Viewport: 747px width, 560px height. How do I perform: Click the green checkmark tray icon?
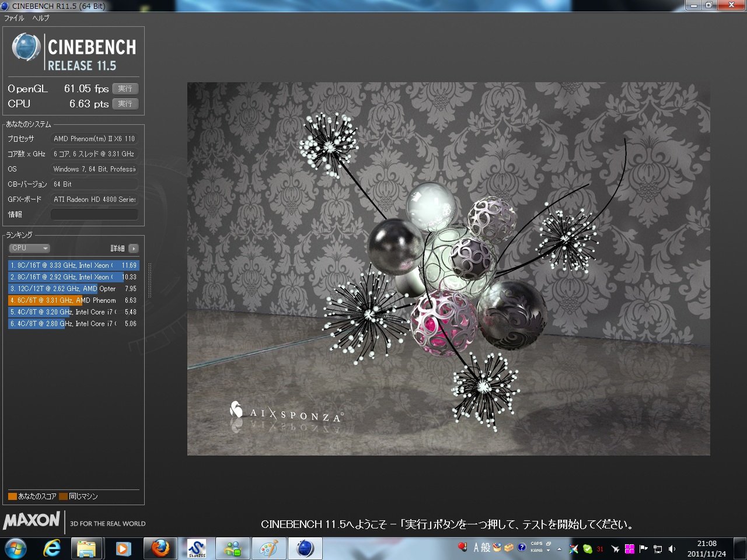click(588, 549)
